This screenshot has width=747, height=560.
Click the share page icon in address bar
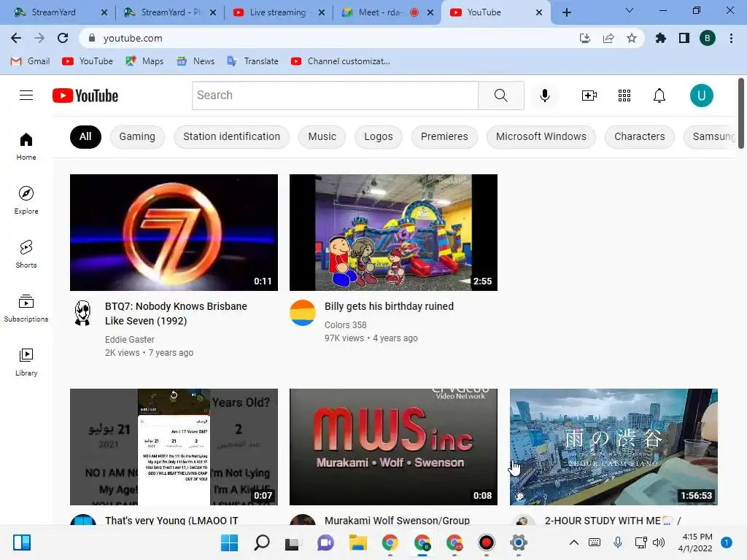click(608, 38)
